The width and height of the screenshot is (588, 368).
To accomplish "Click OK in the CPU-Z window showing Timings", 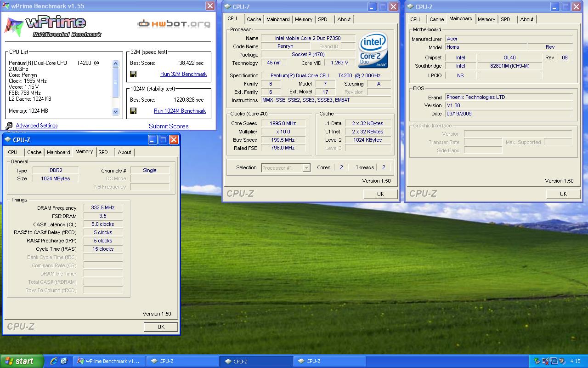I will 161,327.
